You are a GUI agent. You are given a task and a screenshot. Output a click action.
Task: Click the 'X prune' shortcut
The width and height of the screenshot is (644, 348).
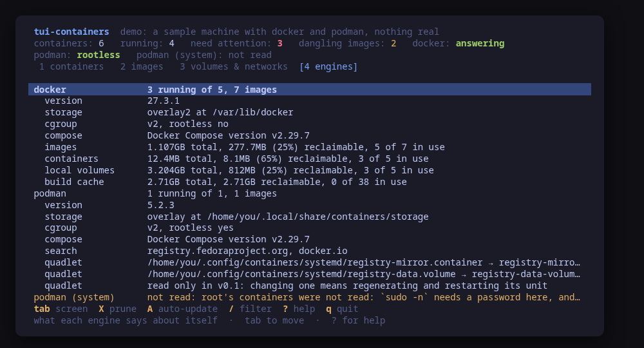point(117,309)
